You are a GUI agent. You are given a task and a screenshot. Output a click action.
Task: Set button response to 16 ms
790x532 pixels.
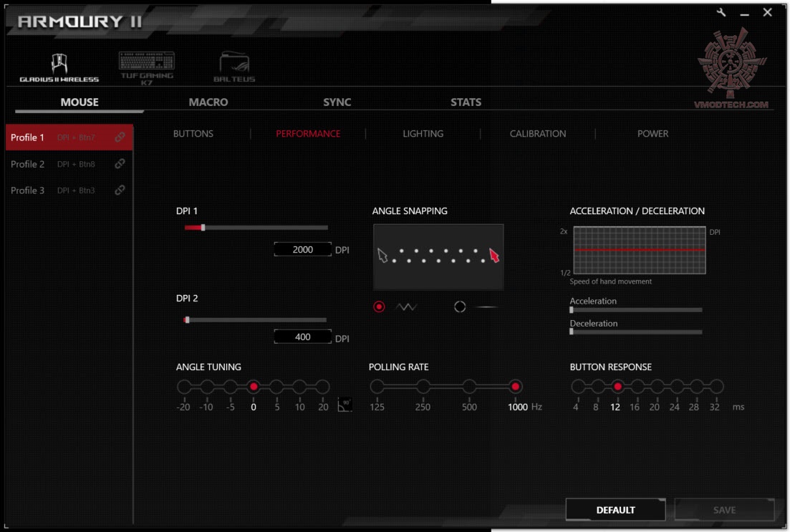pos(637,387)
